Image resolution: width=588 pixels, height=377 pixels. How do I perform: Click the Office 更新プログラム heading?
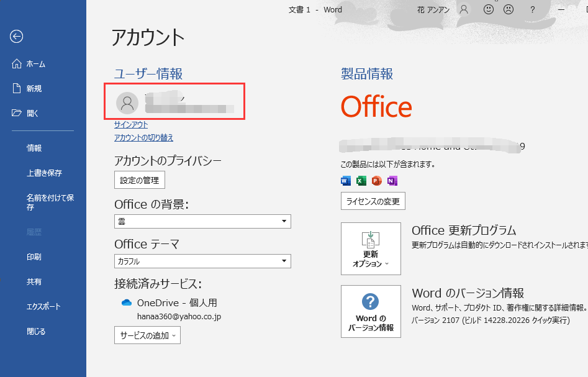tap(464, 230)
